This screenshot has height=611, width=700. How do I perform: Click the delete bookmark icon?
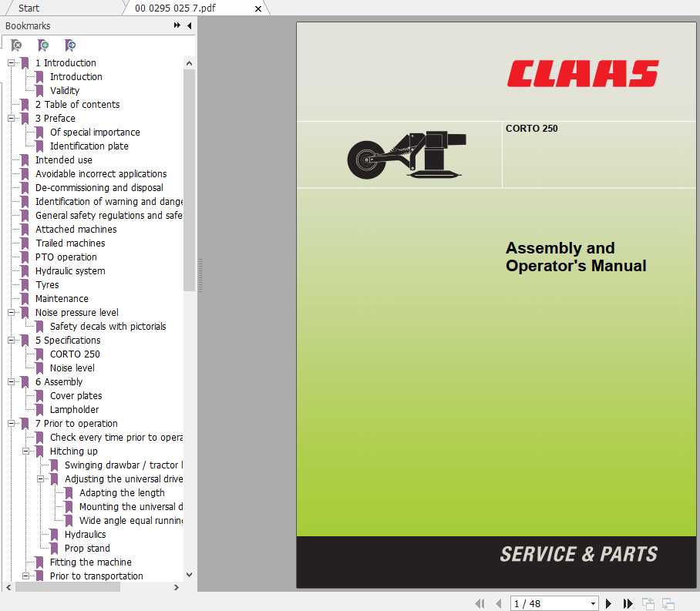pyautogui.click(x=17, y=45)
